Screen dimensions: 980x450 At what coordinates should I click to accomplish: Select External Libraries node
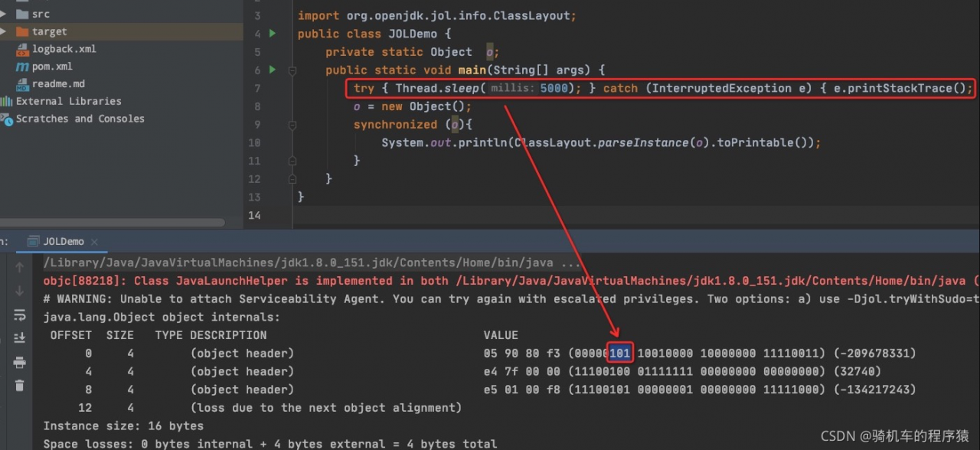point(69,101)
